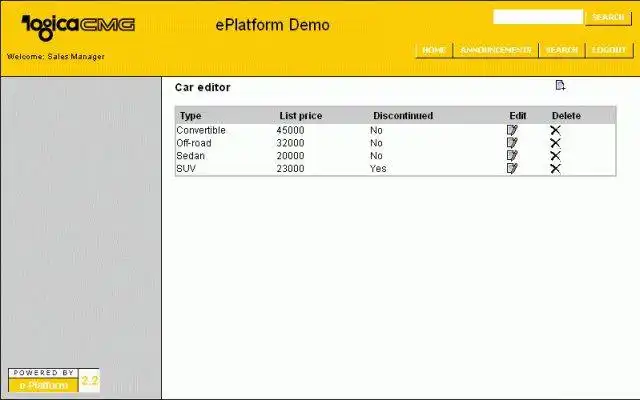
Task: Click the Delete column header
Action: (566, 116)
